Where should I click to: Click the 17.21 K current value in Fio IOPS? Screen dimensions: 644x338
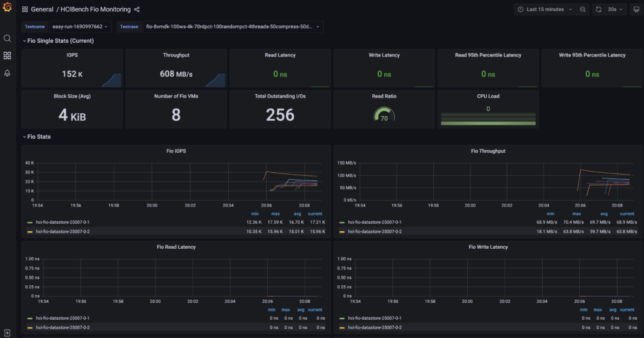pos(318,222)
